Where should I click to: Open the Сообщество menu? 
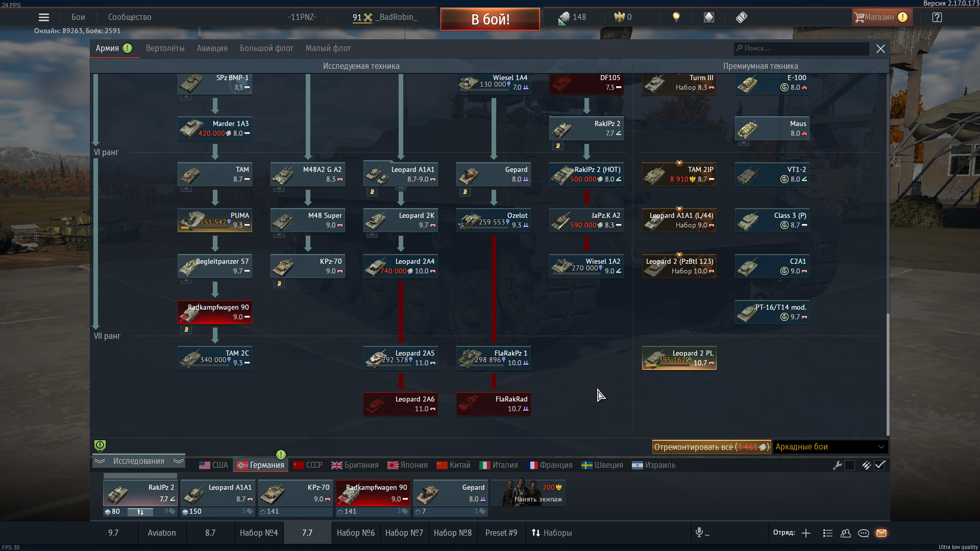130,17
